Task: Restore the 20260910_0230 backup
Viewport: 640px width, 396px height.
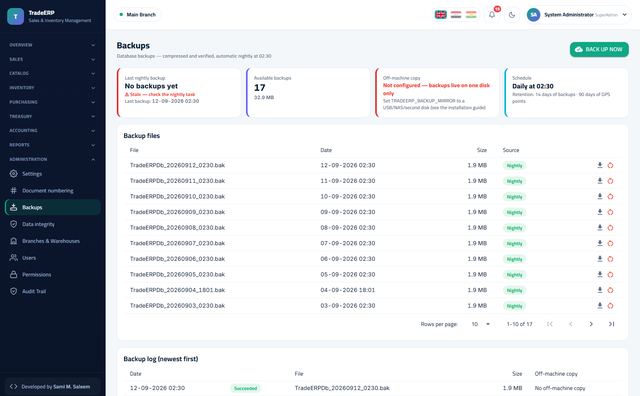Action: [x=610, y=196]
